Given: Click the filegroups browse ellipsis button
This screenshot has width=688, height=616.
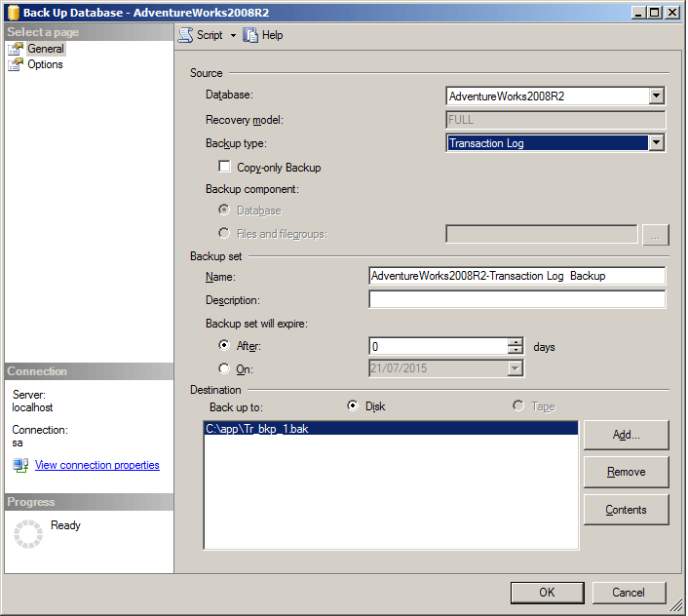Looking at the screenshot, I should pyautogui.click(x=656, y=235).
